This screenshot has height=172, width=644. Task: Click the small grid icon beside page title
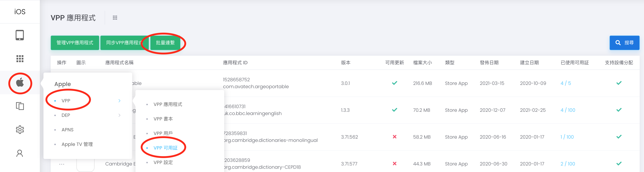coord(115,18)
